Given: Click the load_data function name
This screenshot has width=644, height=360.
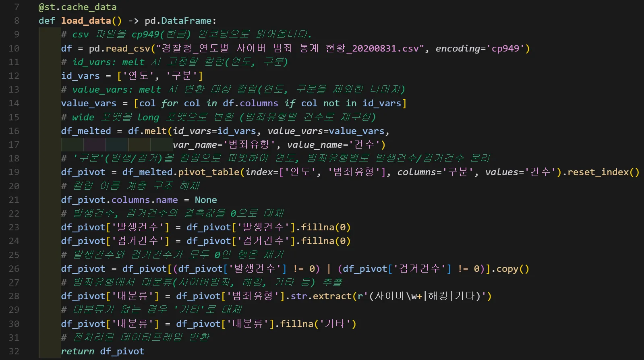Looking at the screenshot, I should pyautogui.click(x=86, y=21).
